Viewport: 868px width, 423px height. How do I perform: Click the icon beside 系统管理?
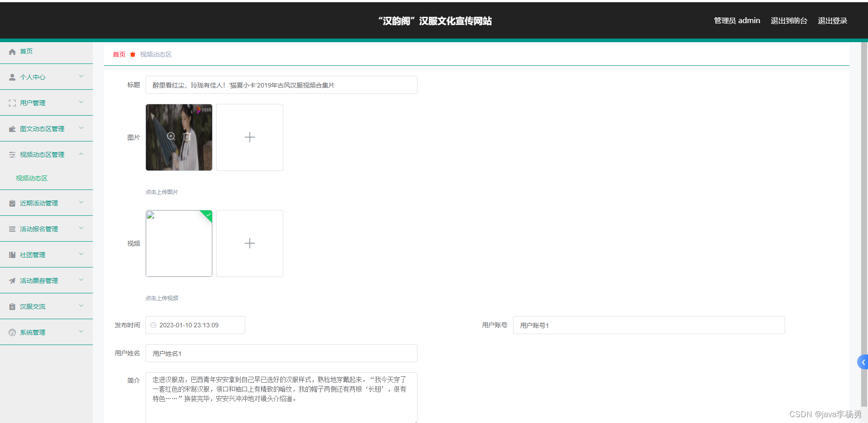click(12, 333)
